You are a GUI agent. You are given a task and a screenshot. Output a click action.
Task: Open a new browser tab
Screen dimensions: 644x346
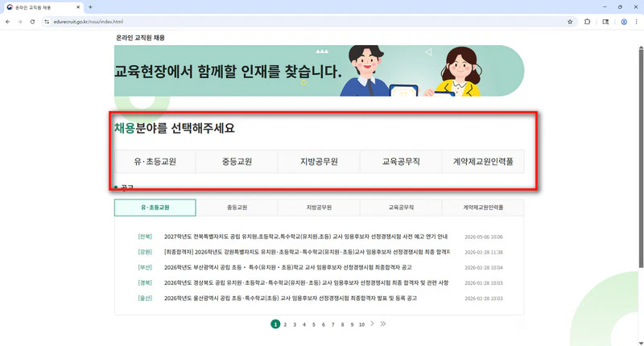pyautogui.click(x=90, y=7)
